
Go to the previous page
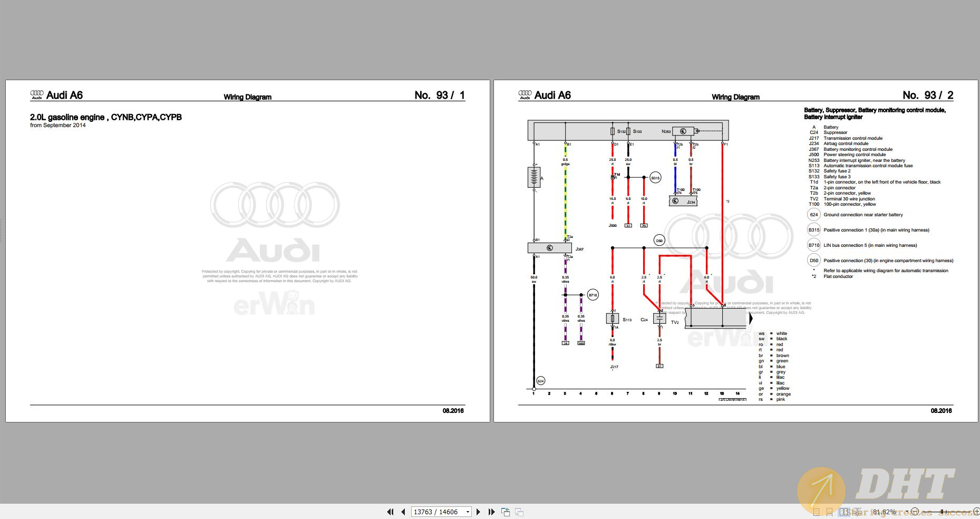(403, 512)
